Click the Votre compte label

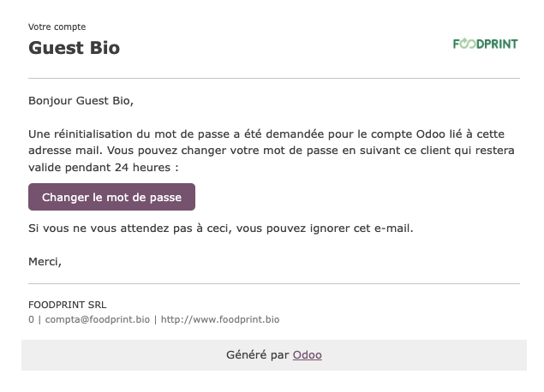(57, 27)
